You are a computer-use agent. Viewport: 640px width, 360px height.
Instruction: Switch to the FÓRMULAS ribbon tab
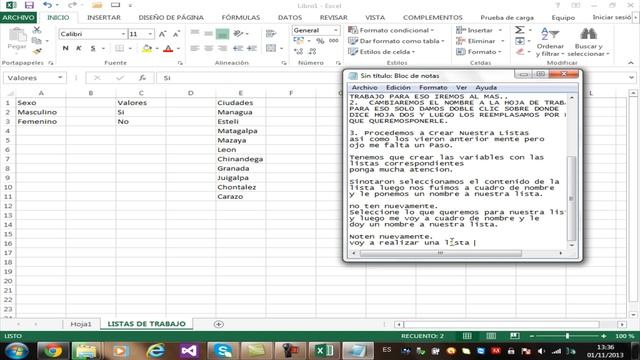pyautogui.click(x=240, y=18)
